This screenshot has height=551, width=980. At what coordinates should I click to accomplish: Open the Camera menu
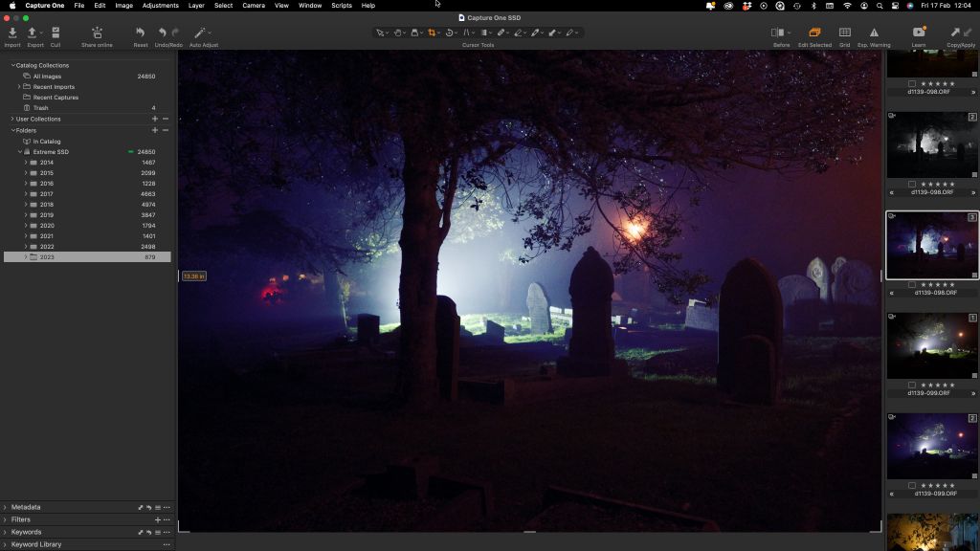[252, 6]
